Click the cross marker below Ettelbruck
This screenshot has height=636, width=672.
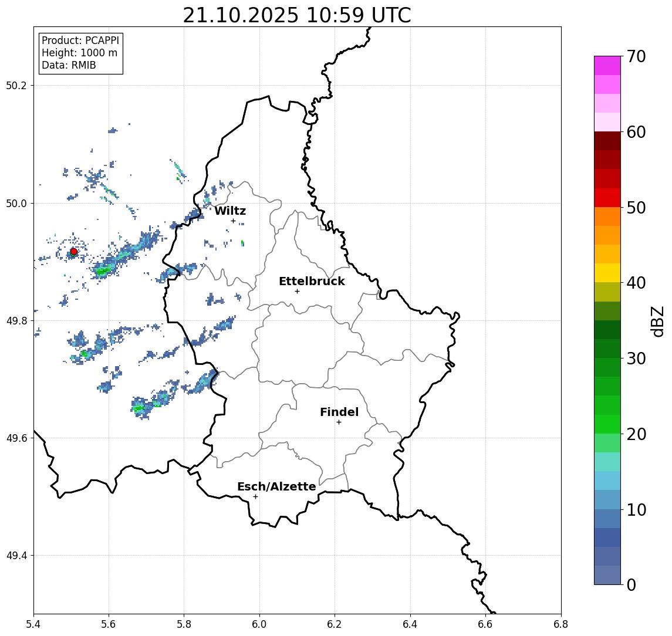297,292
